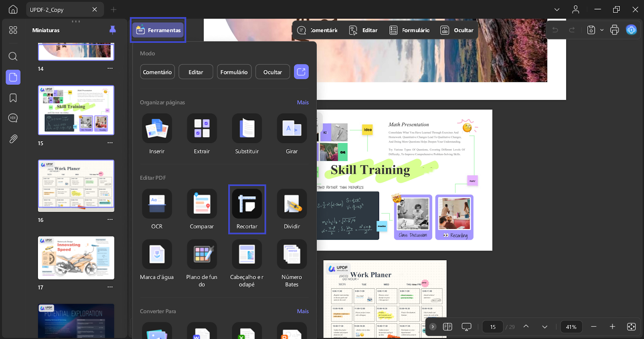
Task: Toggle the bookmarks sidebar panel
Action: pyautogui.click(x=13, y=98)
